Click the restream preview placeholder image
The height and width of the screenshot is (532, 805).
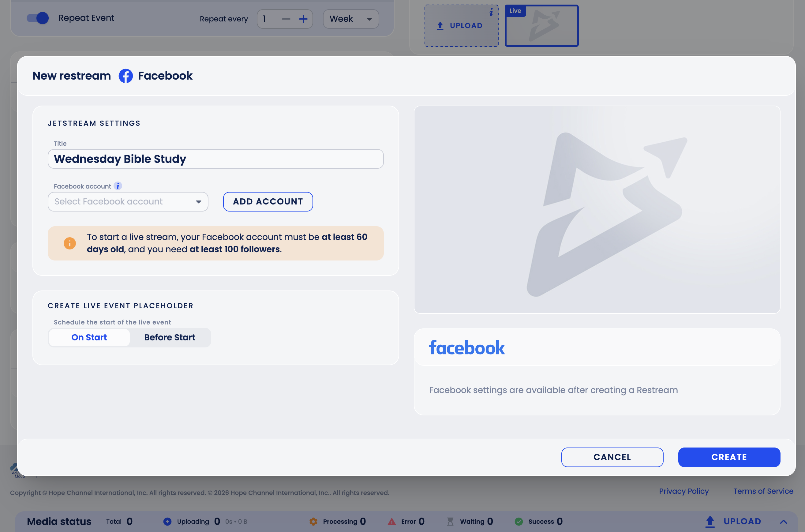click(597, 209)
